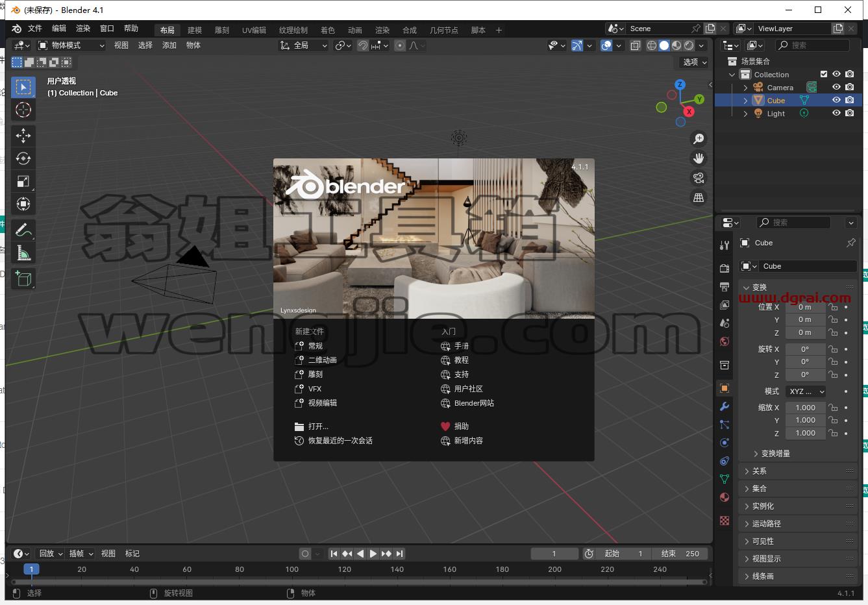Open the View Layer properties tab

coord(725,304)
